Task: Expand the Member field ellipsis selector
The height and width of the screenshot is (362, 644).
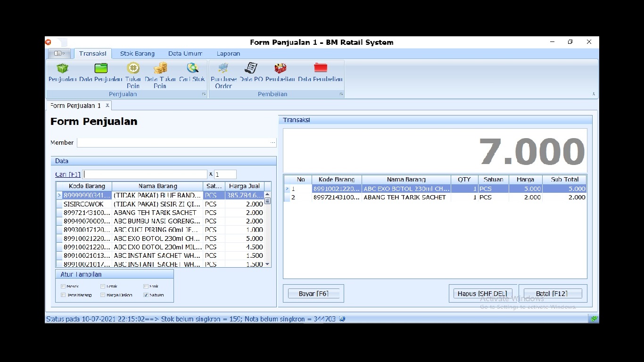Action: point(272,142)
